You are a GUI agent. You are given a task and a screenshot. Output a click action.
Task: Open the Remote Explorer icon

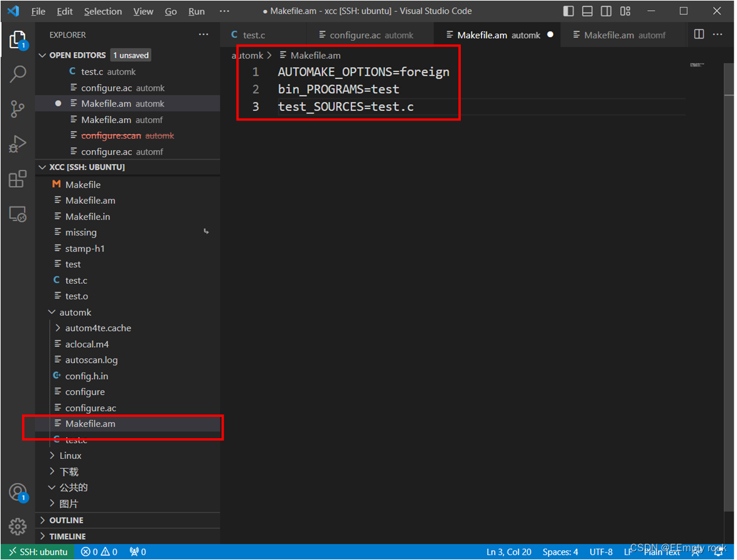17,213
